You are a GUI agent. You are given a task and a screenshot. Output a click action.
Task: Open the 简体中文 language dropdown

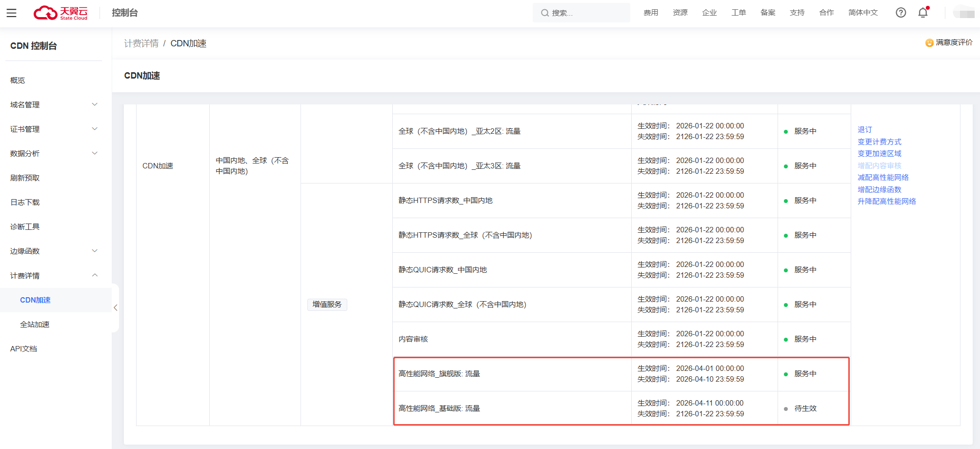point(862,13)
